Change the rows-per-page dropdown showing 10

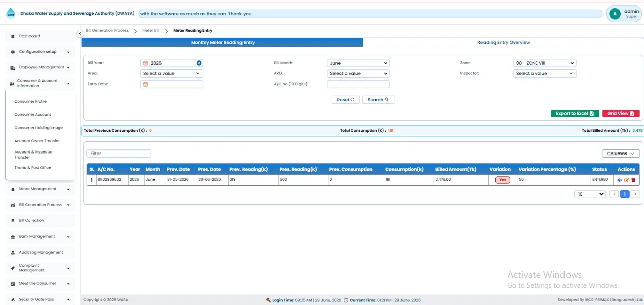(x=590, y=194)
